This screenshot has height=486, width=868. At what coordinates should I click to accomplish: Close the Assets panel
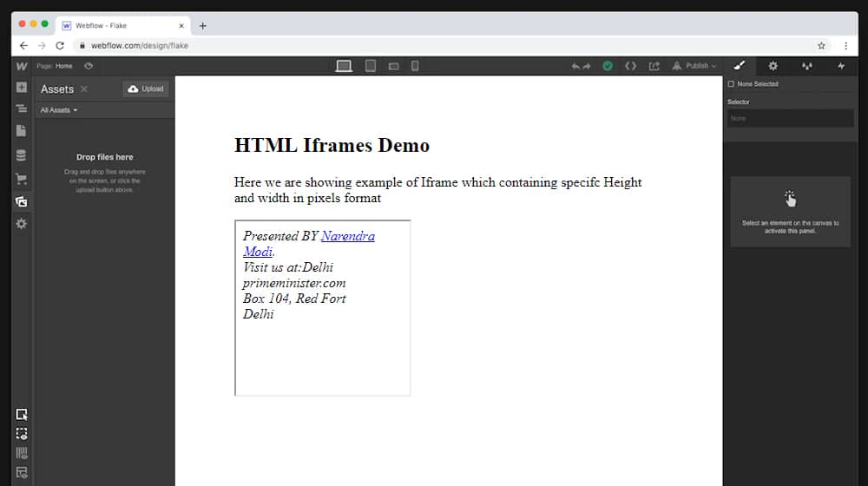pos(84,89)
